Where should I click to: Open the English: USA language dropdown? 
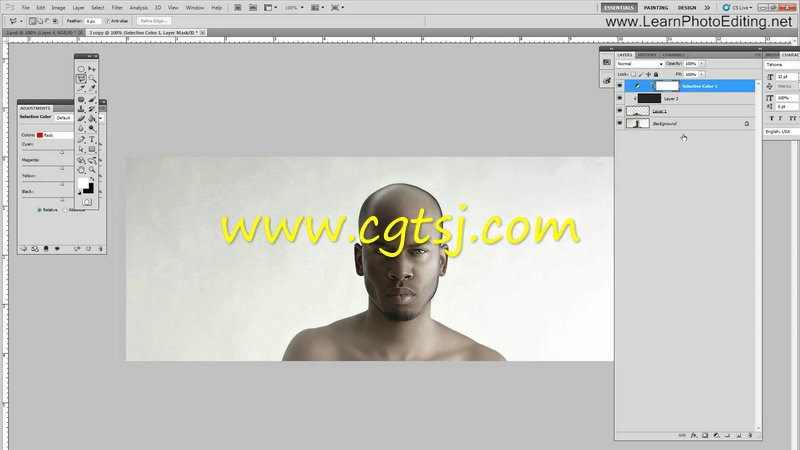click(782, 132)
